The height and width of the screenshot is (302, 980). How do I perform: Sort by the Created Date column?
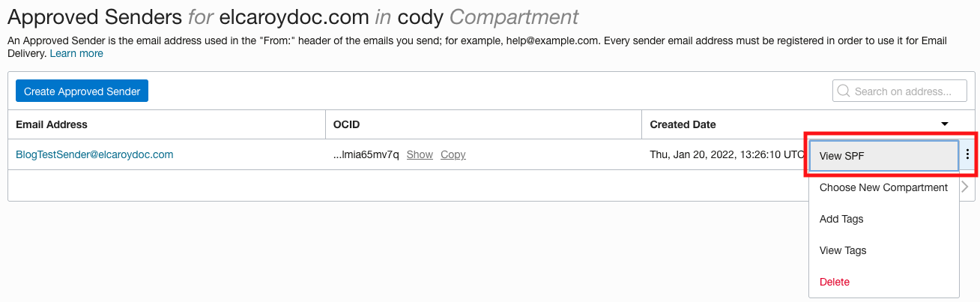click(683, 124)
